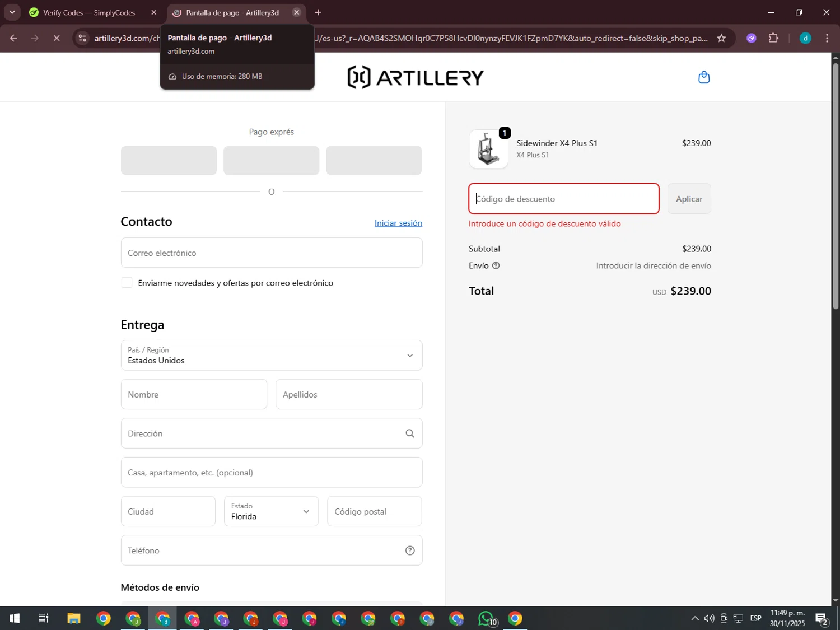
Task: Click the address search magnifier icon
Action: (x=410, y=433)
